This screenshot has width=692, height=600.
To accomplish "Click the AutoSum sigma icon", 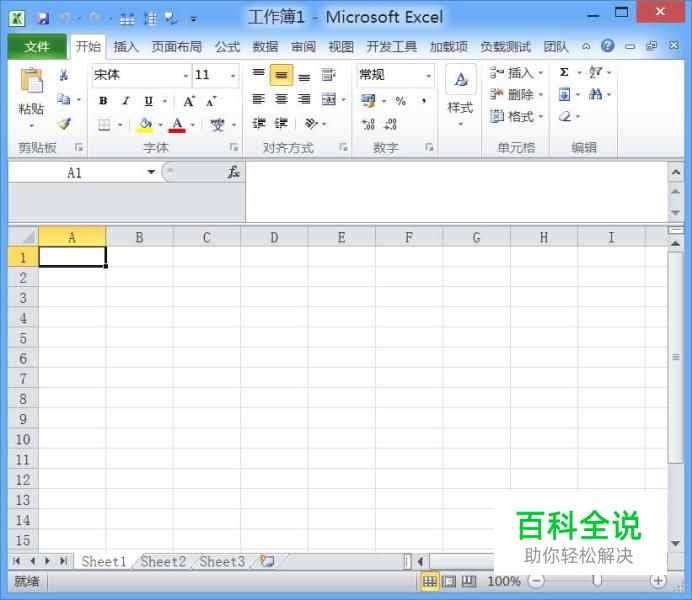I will (564, 72).
